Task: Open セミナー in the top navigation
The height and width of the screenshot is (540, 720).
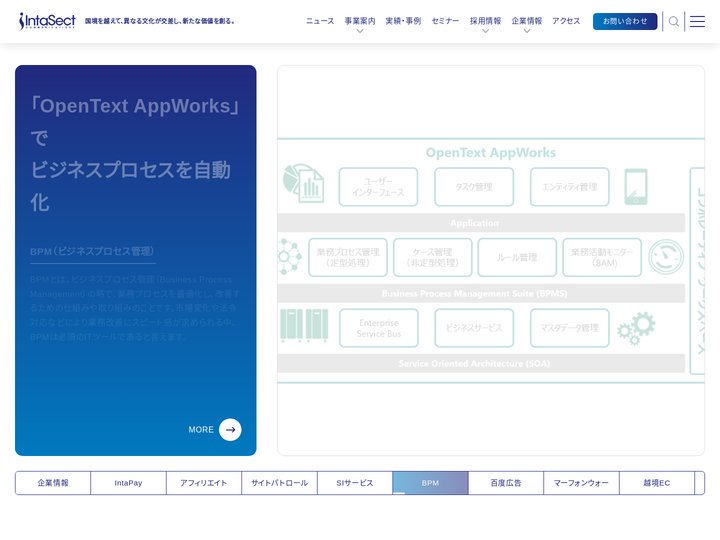Action: [x=445, y=21]
